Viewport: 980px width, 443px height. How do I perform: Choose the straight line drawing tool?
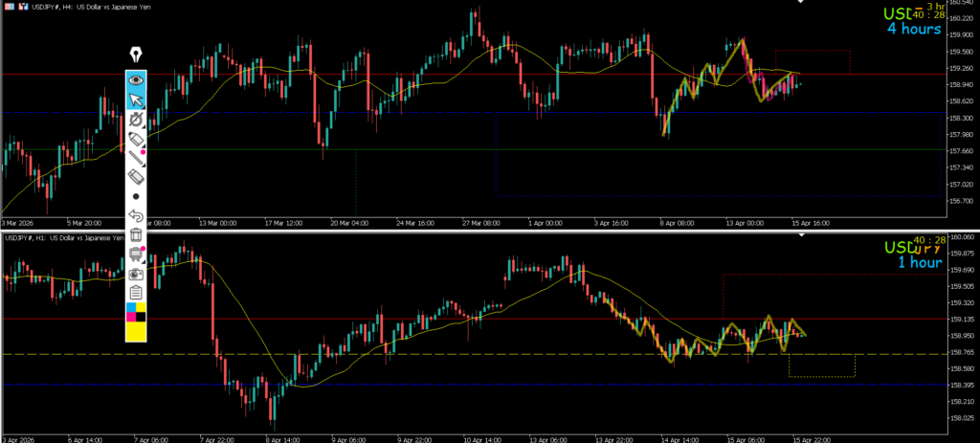[x=136, y=158]
